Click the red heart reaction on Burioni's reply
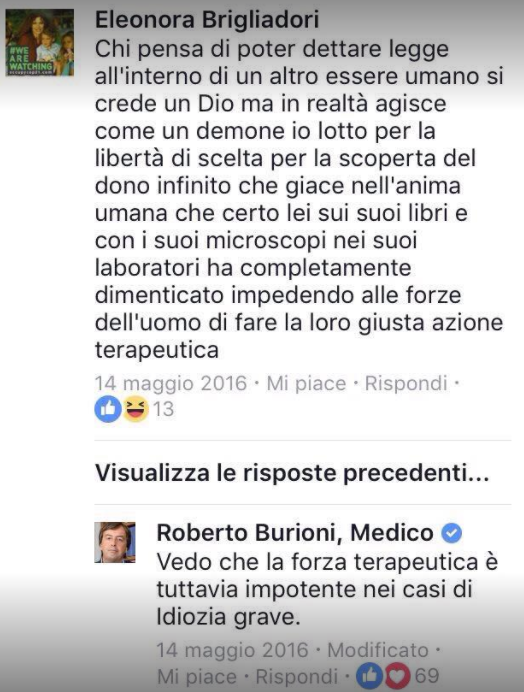The image size is (524, 692). pyautogui.click(x=397, y=676)
